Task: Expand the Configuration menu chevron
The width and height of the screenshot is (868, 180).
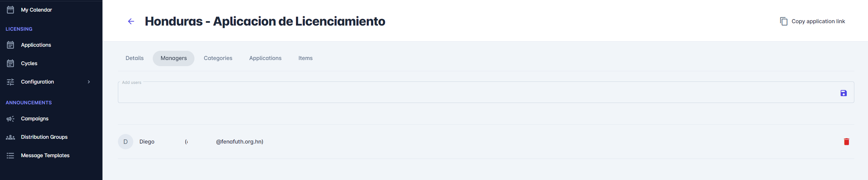Action: tap(89, 82)
